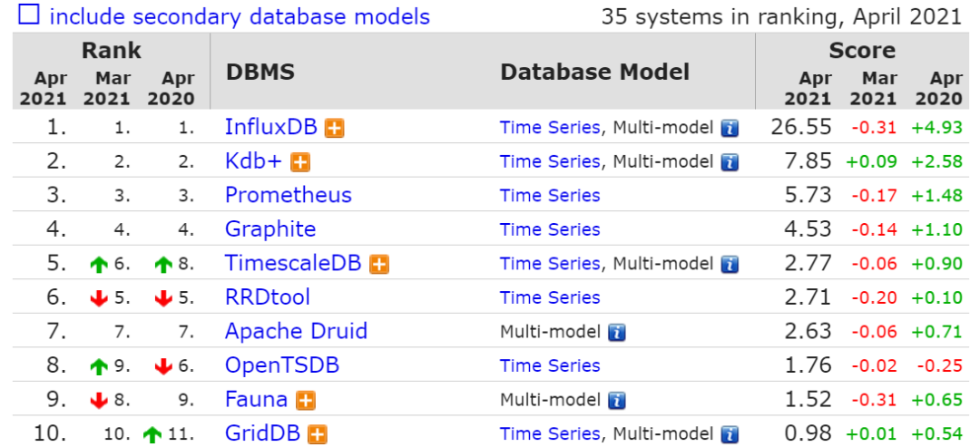Image resolution: width=980 pixels, height=447 pixels.
Task: Enable the include secondary database models checkbox
Action: (29, 15)
